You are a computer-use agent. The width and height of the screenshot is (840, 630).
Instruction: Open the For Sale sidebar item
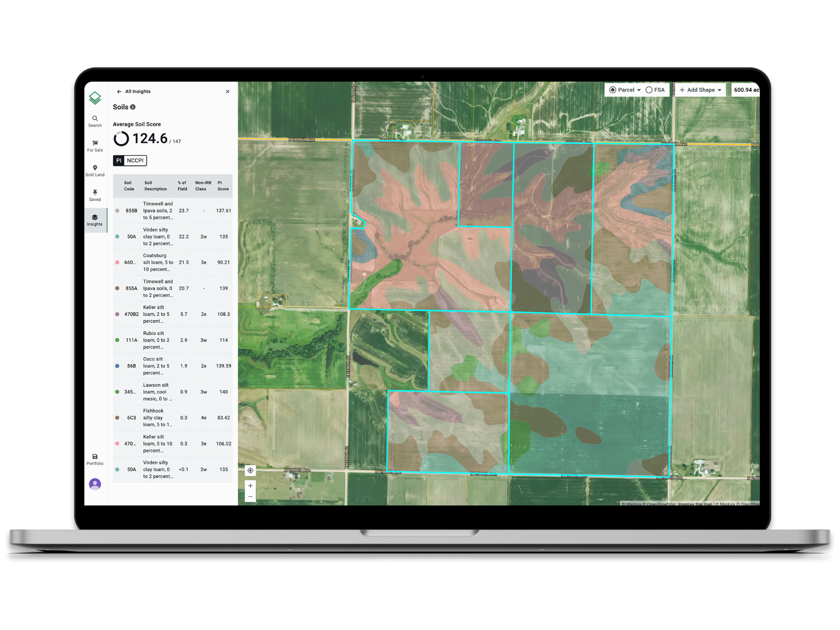pyautogui.click(x=95, y=146)
